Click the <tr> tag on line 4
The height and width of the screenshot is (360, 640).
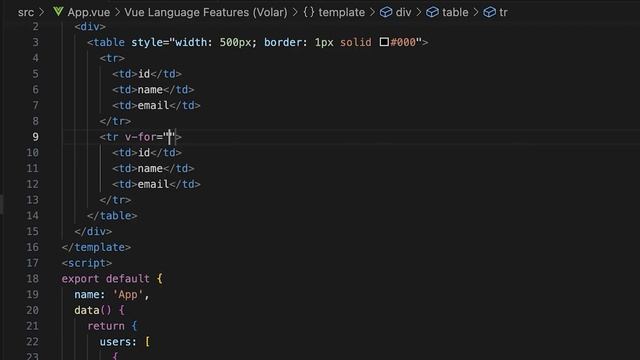(x=112, y=58)
